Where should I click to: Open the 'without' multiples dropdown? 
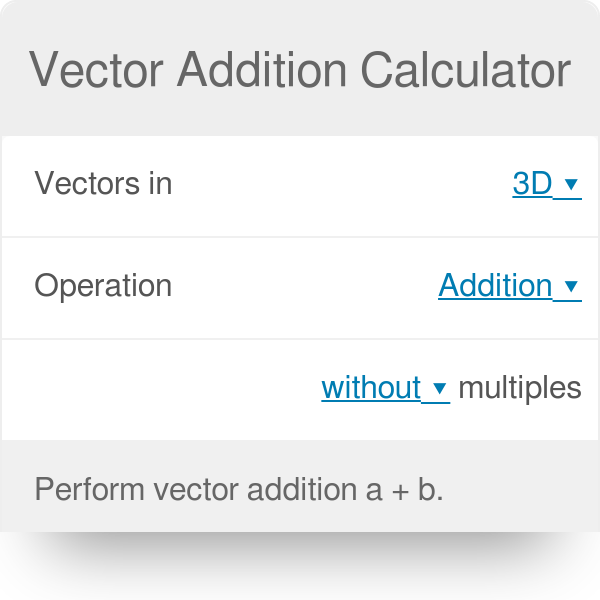[371, 387]
